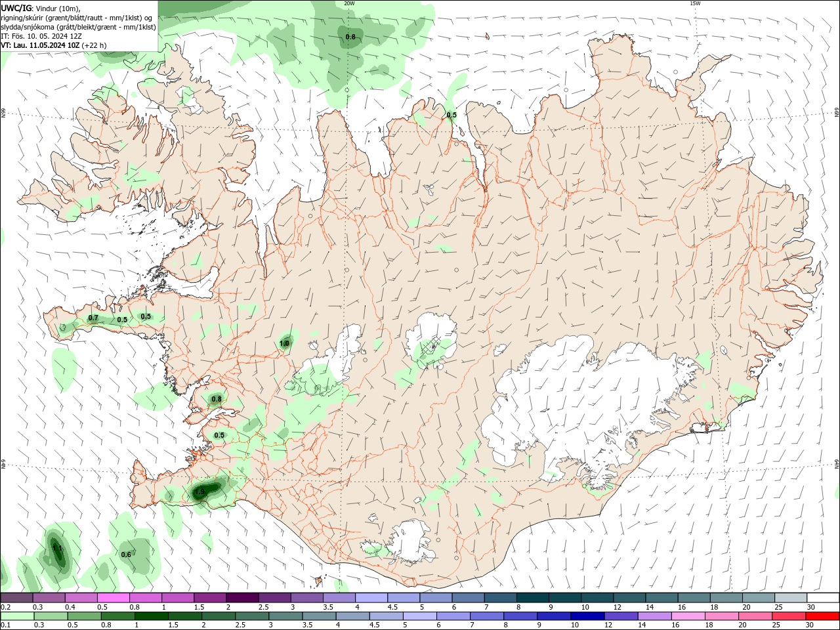
Task: Pick the red rain legend swatch above 30
Action: click(823, 616)
